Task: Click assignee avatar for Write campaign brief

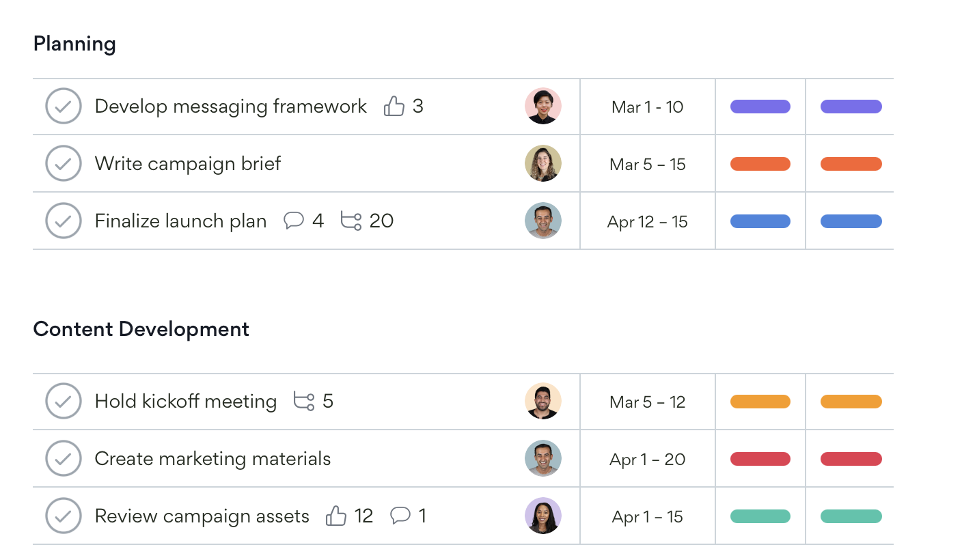Action: coord(543,164)
